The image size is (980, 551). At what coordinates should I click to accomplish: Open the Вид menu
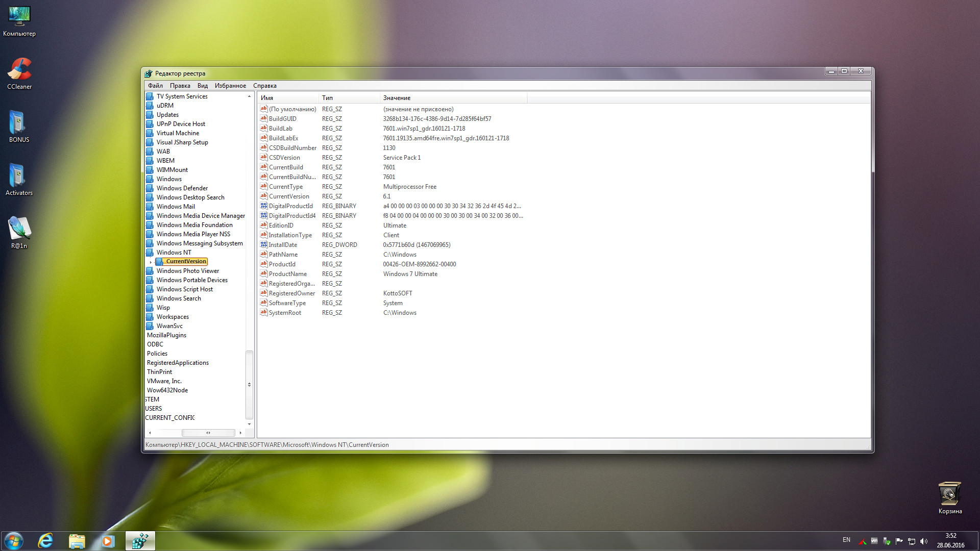pos(203,86)
